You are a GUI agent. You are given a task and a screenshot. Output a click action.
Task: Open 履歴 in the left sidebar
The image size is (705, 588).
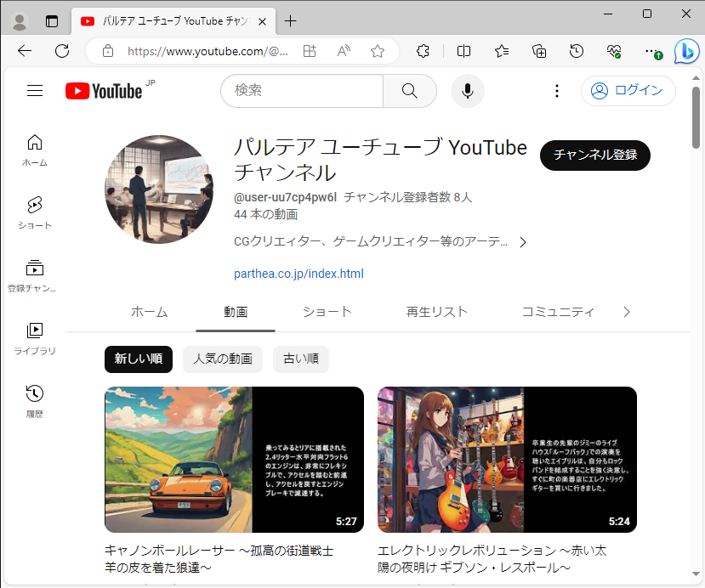coord(35,402)
